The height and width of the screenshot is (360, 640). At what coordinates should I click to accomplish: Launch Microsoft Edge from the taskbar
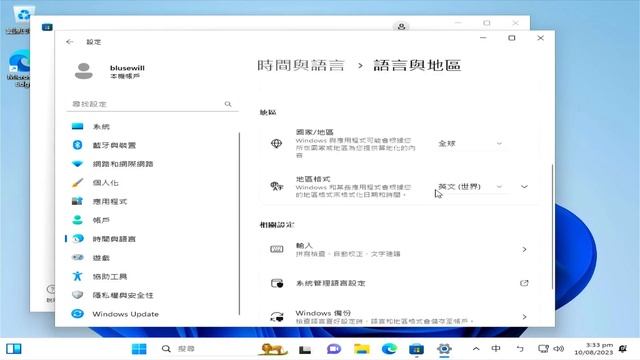coord(389,349)
